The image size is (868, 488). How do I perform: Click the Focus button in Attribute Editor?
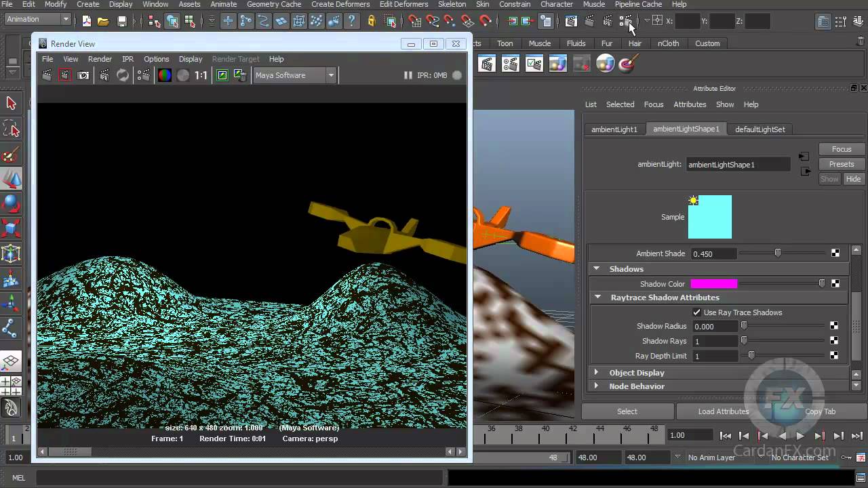click(x=841, y=149)
